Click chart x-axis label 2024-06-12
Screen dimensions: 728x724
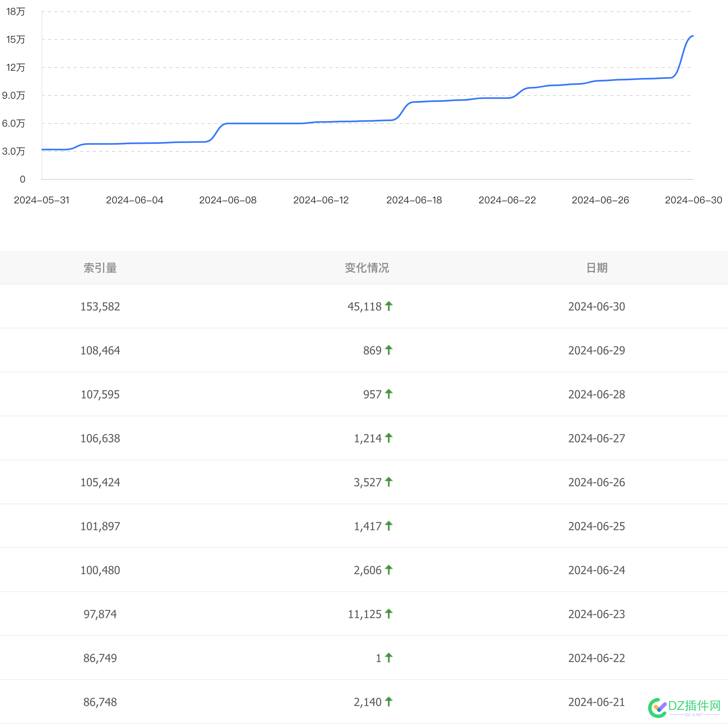tap(321, 200)
